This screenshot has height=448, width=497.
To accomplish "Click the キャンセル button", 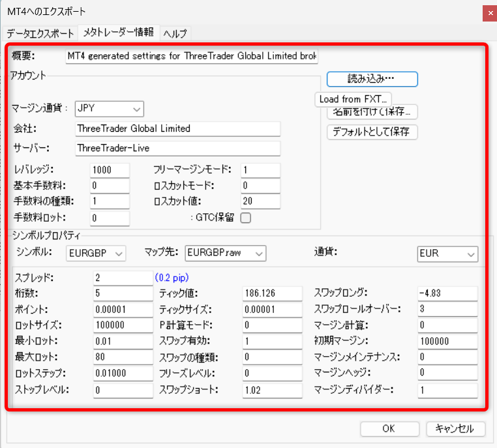I will click(455, 428).
